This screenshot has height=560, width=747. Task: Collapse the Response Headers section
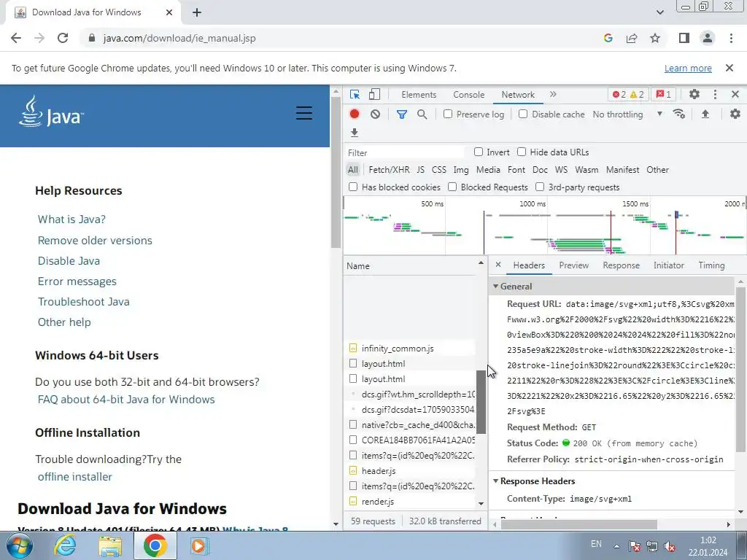(495, 481)
